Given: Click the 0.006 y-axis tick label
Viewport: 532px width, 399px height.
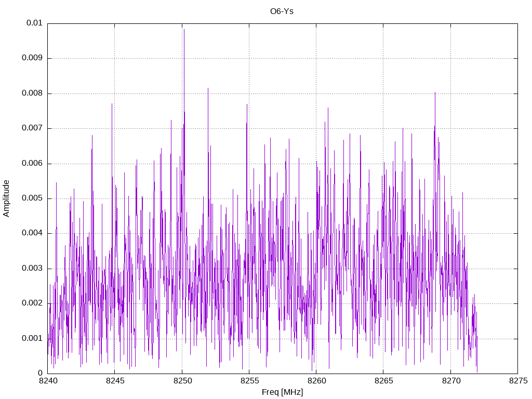Looking at the screenshot, I should point(32,164).
